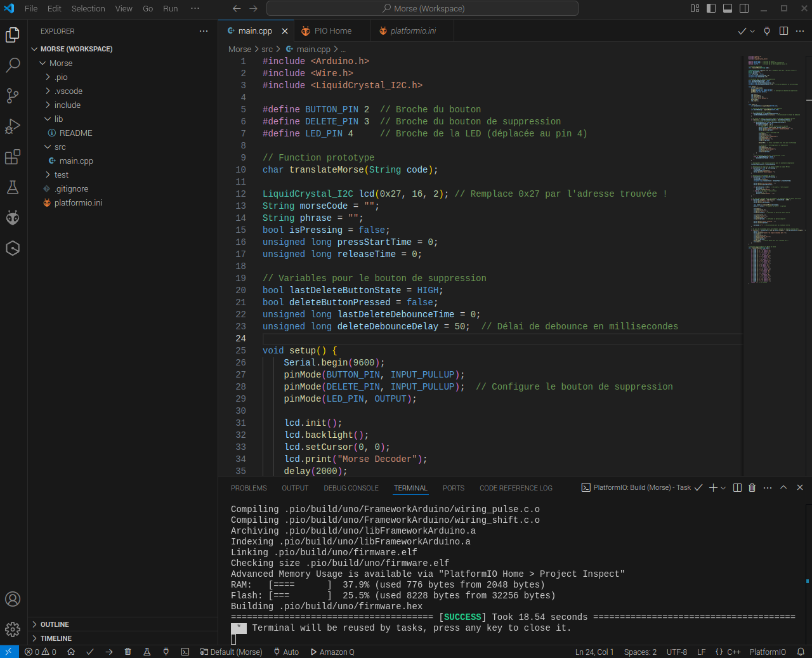Screen dimensions: 812x658
Task: Open Customize Layout button
Action: coord(695,8)
